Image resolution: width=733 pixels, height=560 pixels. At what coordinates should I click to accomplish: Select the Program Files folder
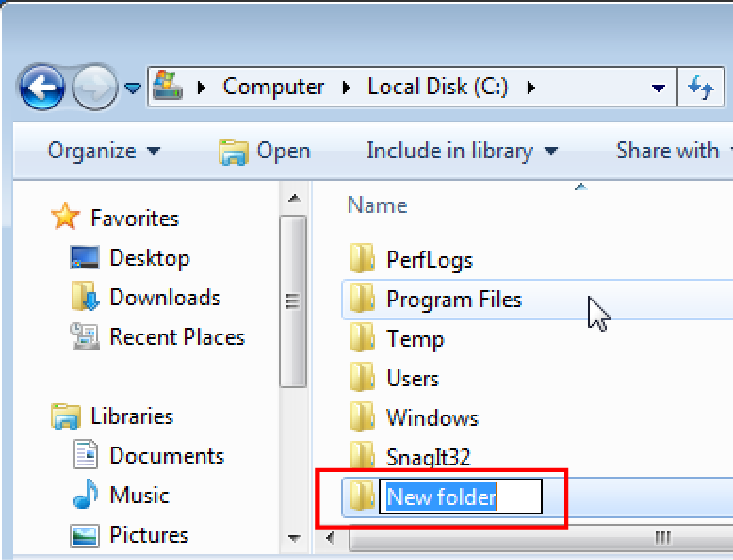coord(453,299)
